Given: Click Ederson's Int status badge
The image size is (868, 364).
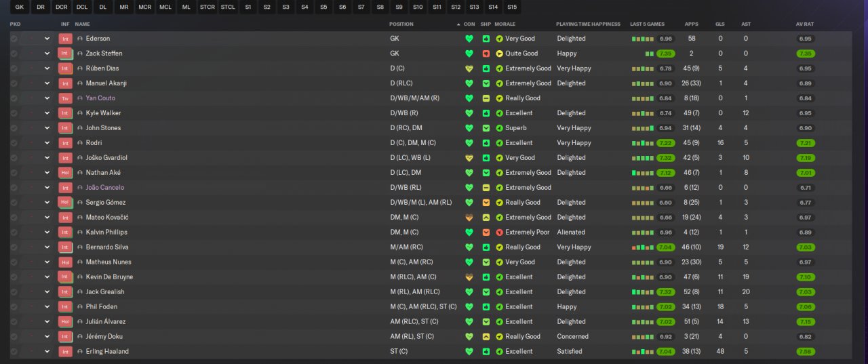Looking at the screenshot, I should point(66,39).
